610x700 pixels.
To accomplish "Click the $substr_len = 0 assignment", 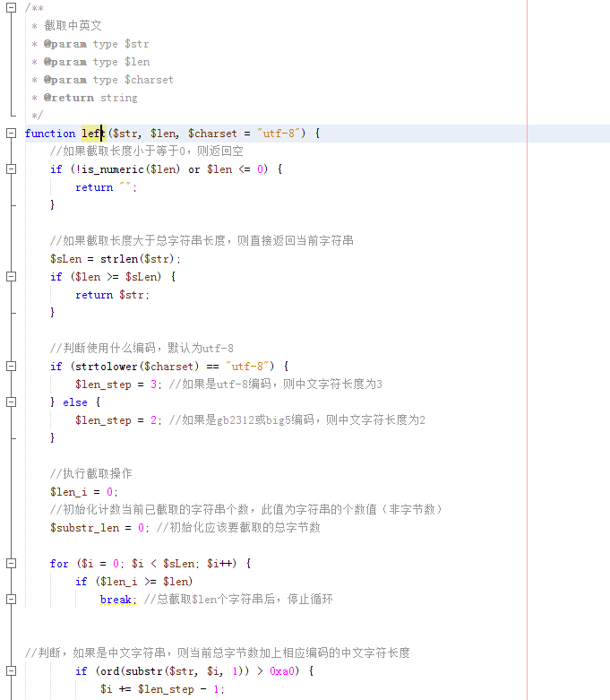I will pos(99,528).
